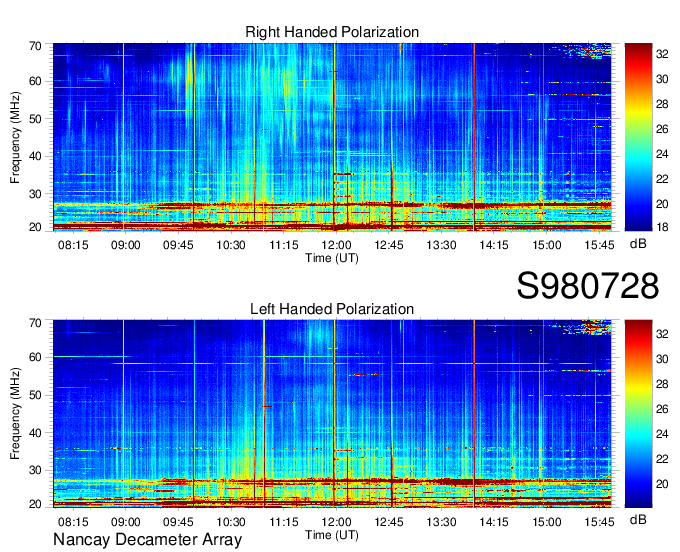This screenshot has width=680, height=552.
Task: Click the "15:45" tick below the Left Handed plot
Action: tap(599, 522)
